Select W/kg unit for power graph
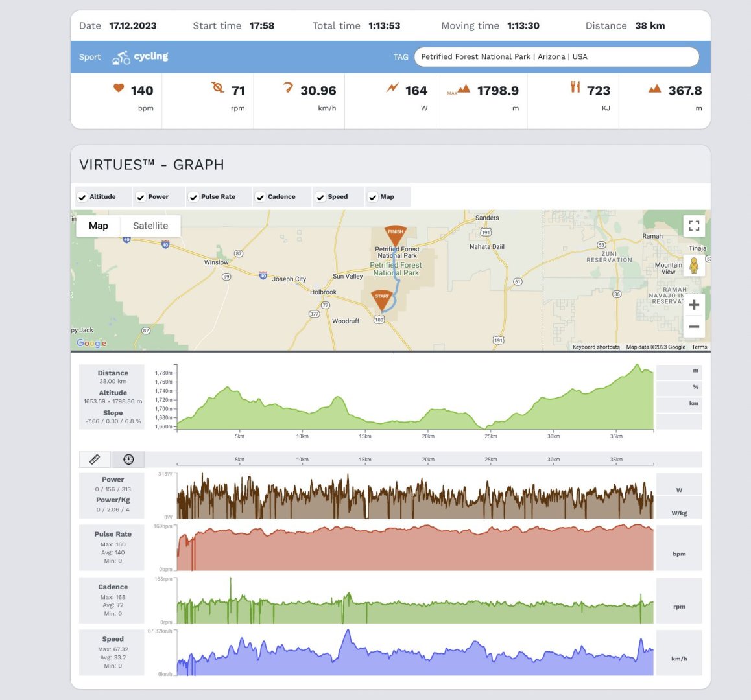 pyautogui.click(x=679, y=513)
